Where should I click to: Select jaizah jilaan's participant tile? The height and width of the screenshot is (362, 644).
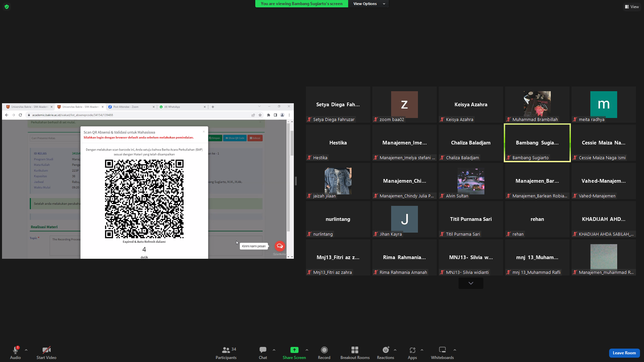click(x=338, y=181)
